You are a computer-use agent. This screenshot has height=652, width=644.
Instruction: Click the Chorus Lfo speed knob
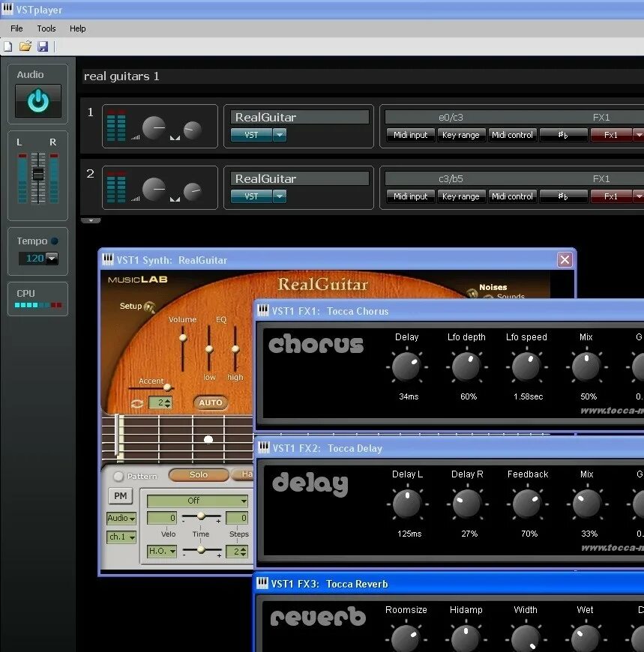[x=526, y=366]
